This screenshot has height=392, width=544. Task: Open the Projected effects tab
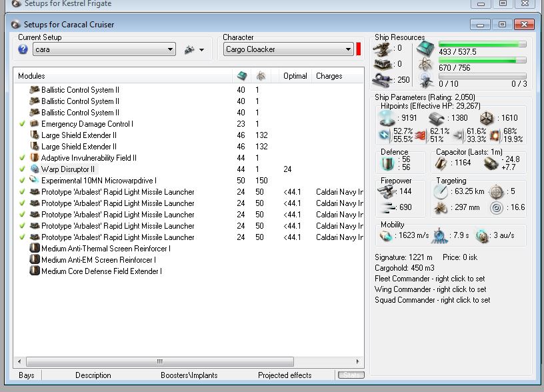(285, 375)
